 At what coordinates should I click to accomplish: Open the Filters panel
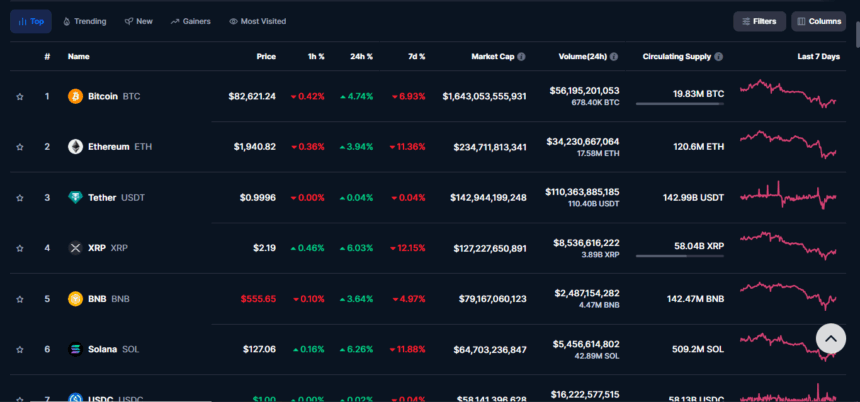click(760, 21)
